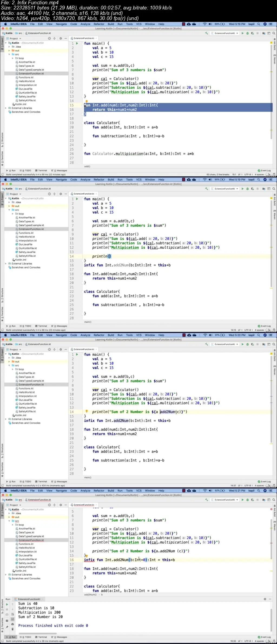
Task: Click lightbulb beside 'Sum of 2 Number' at 5:20 PM
Action: click(87, 411)
